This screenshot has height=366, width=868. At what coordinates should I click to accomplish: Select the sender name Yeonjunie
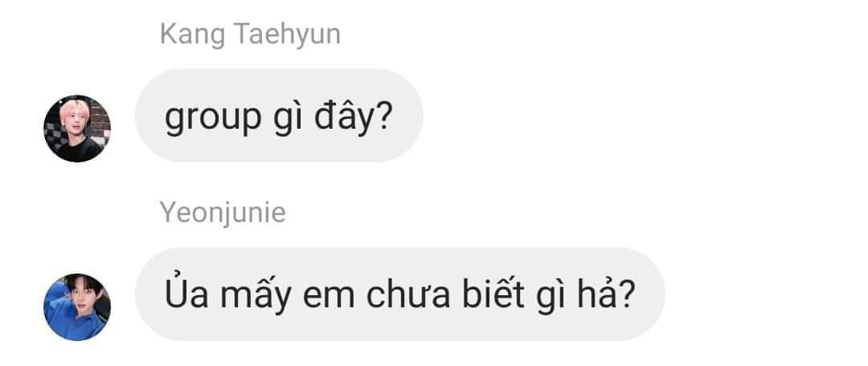(223, 213)
